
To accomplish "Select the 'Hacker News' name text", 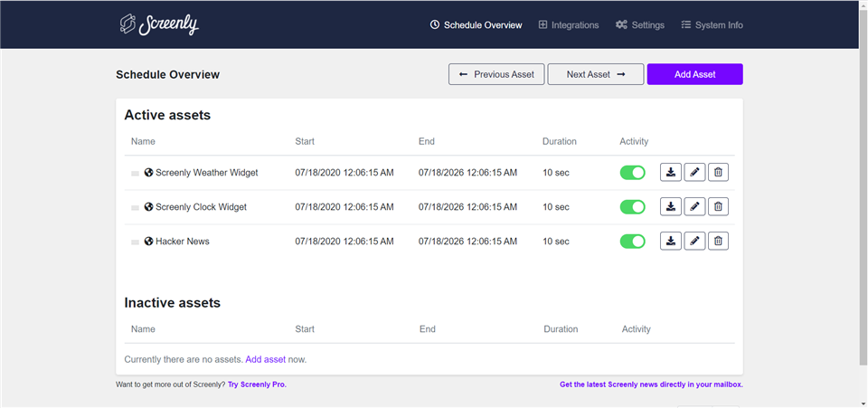I will (182, 241).
